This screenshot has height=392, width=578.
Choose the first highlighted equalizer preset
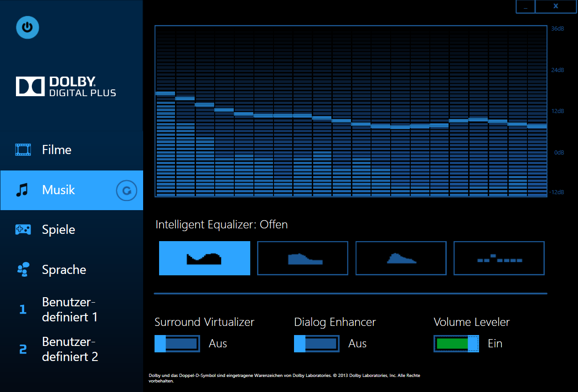(x=205, y=258)
